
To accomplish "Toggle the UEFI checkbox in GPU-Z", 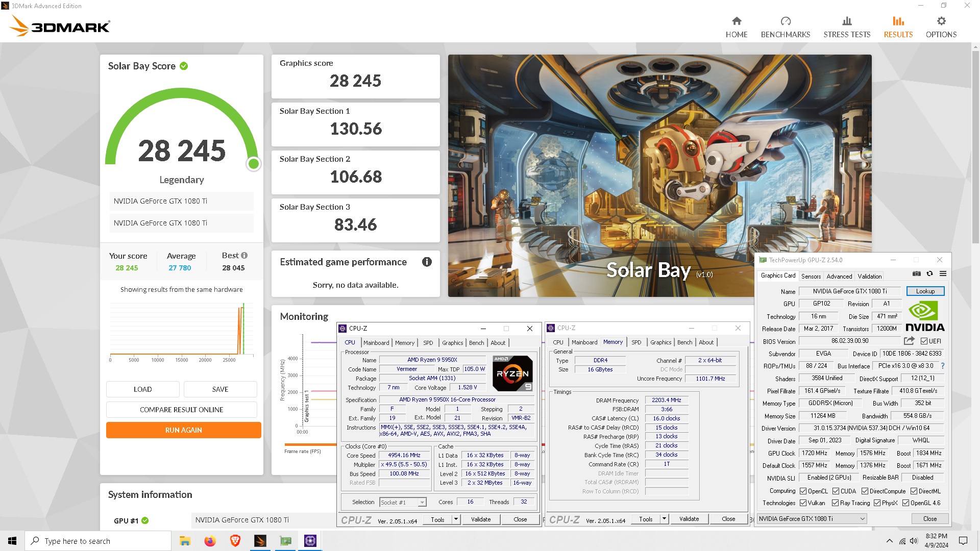I will point(924,341).
